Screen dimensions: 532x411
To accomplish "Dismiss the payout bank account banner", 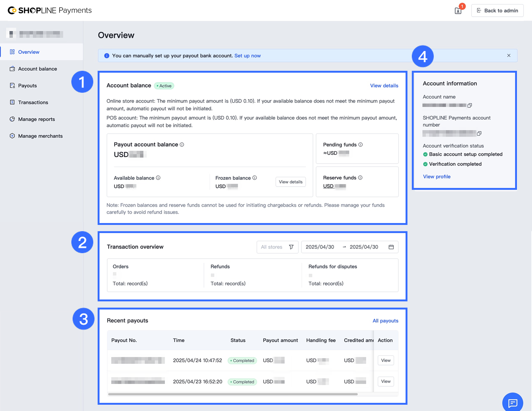I will 509,55.
